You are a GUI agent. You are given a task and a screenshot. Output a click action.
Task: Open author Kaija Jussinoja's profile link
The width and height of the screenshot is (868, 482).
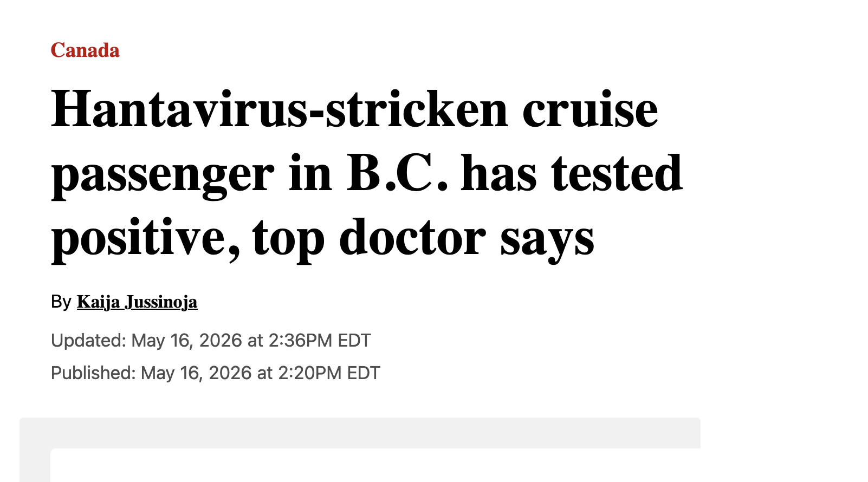tap(137, 302)
